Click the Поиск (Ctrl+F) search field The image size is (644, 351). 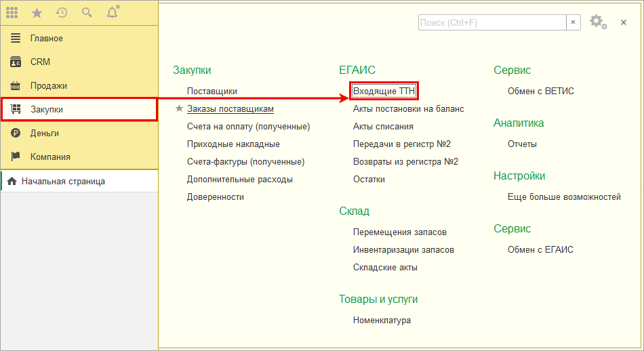(492, 22)
